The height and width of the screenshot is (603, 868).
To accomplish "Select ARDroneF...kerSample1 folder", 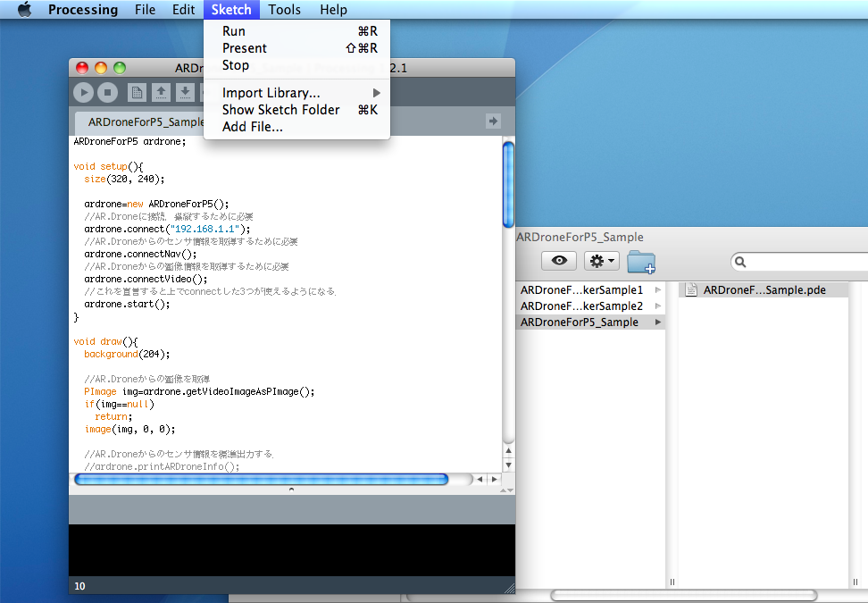I will pos(582,290).
